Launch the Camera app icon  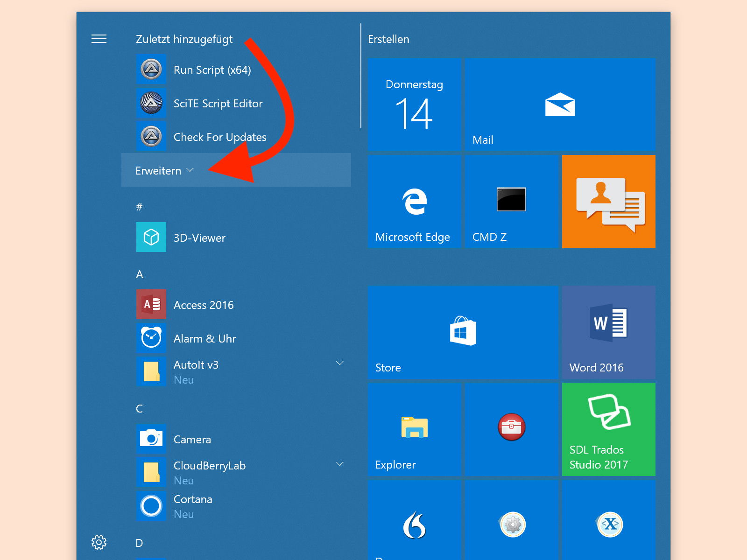pos(151,439)
